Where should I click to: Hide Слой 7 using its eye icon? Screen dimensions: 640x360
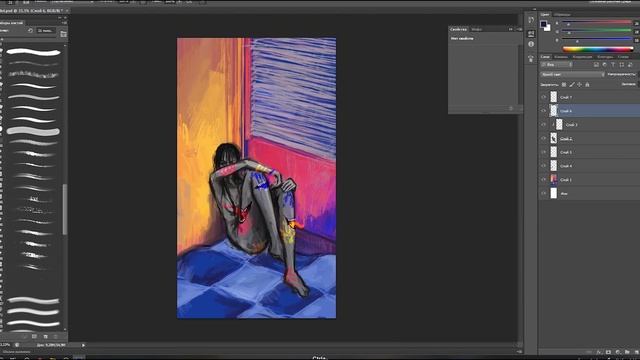click(543, 97)
